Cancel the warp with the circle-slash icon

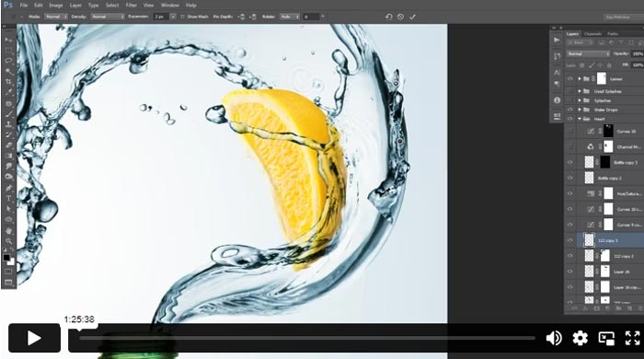(400, 17)
